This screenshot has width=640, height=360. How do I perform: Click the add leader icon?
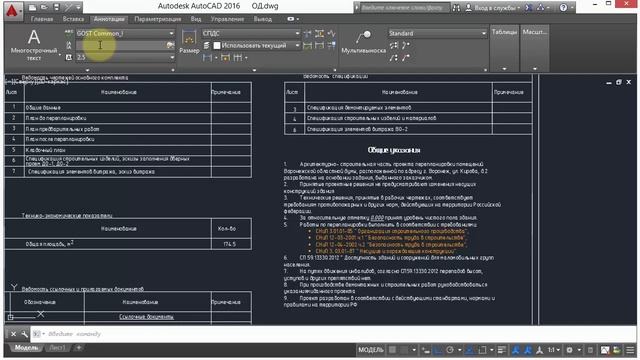tap(406, 45)
